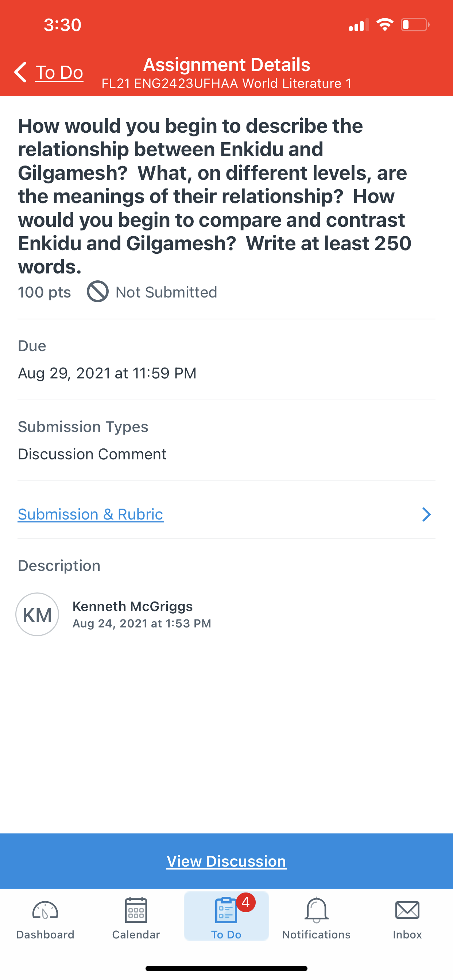Tap the battery indicator in status bar
This screenshot has height=980, width=453.
click(x=415, y=25)
